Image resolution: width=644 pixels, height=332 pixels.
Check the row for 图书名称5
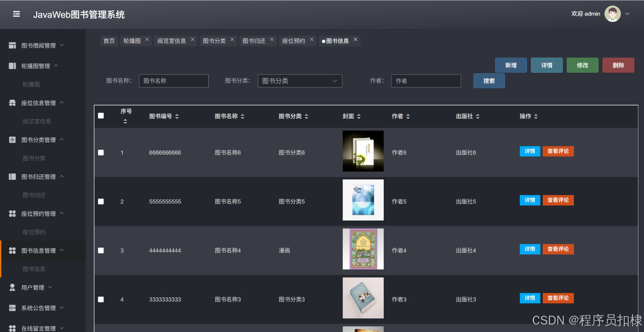(x=101, y=201)
